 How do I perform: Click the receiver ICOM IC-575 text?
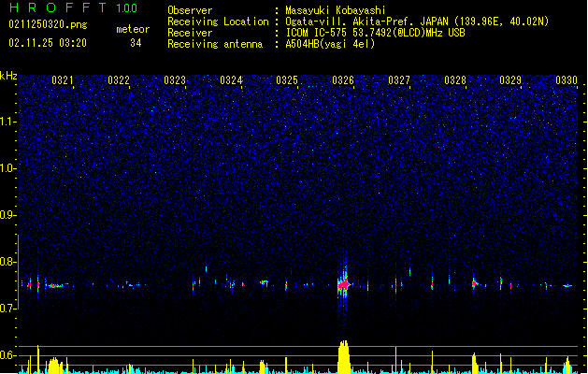click(x=375, y=33)
